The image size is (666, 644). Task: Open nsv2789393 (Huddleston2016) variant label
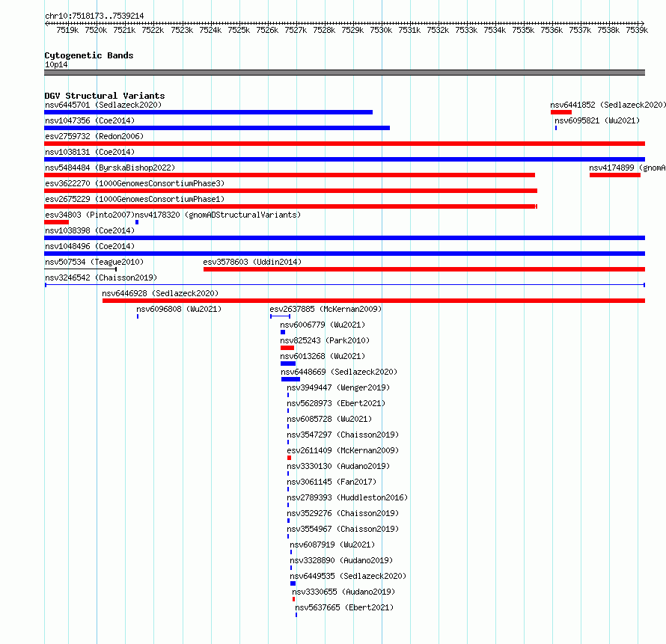347,497
